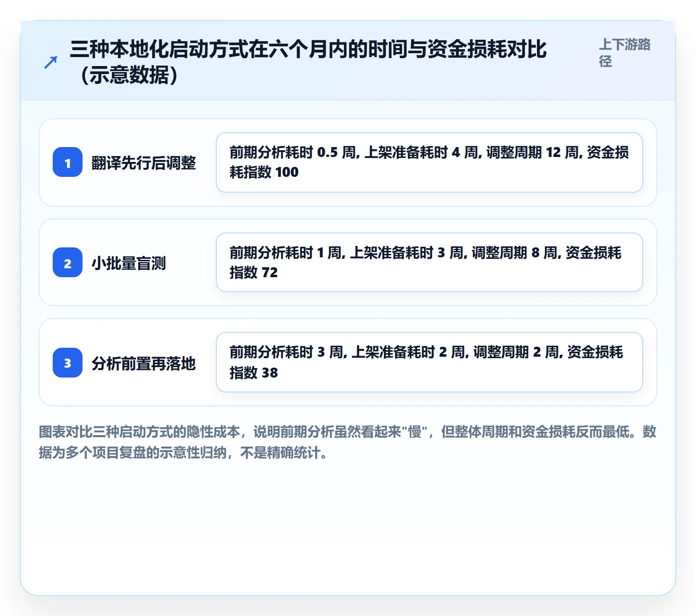Click the number 1 badge
The height and width of the screenshot is (616, 696).
pos(68,162)
